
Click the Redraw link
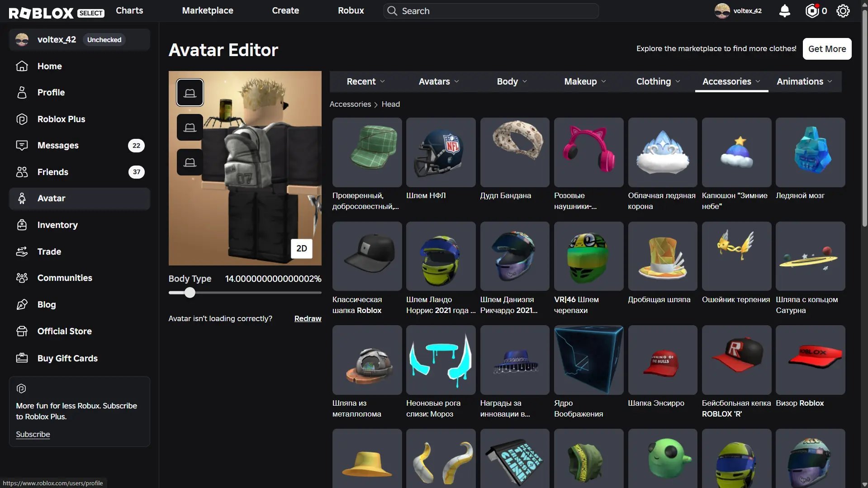click(x=308, y=318)
